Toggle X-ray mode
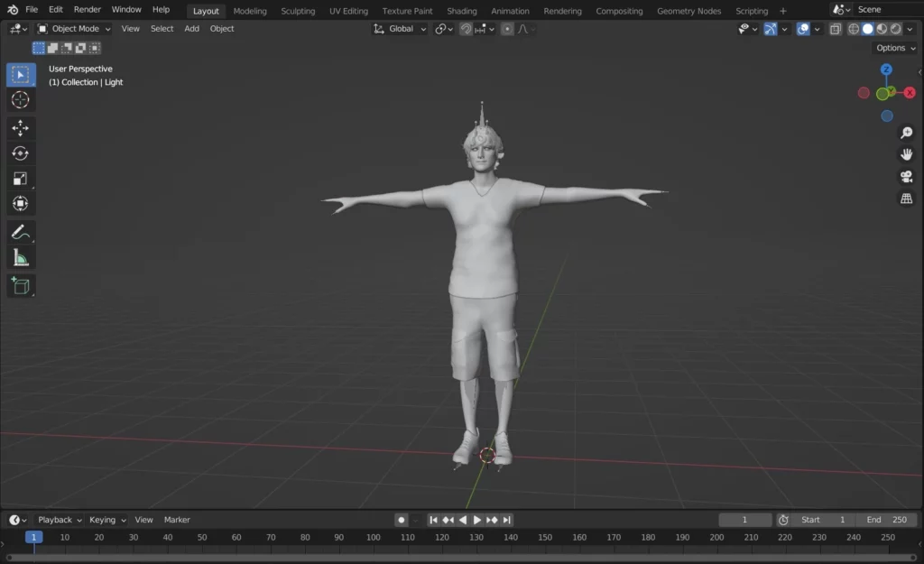 (835, 29)
